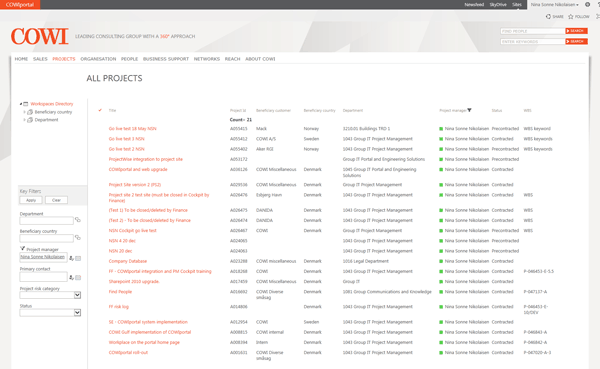
Task: Click the Beneficiary country term picker tag icon
Action: click(78, 238)
